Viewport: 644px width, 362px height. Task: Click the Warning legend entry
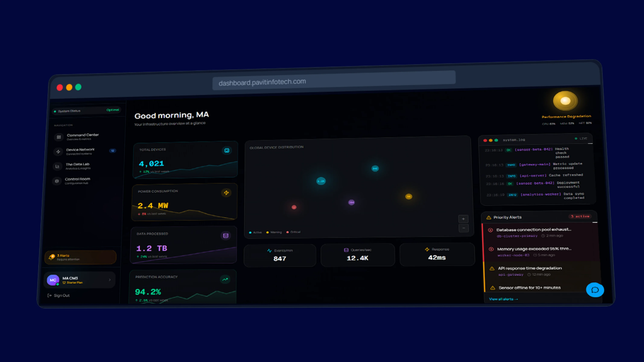click(274, 232)
